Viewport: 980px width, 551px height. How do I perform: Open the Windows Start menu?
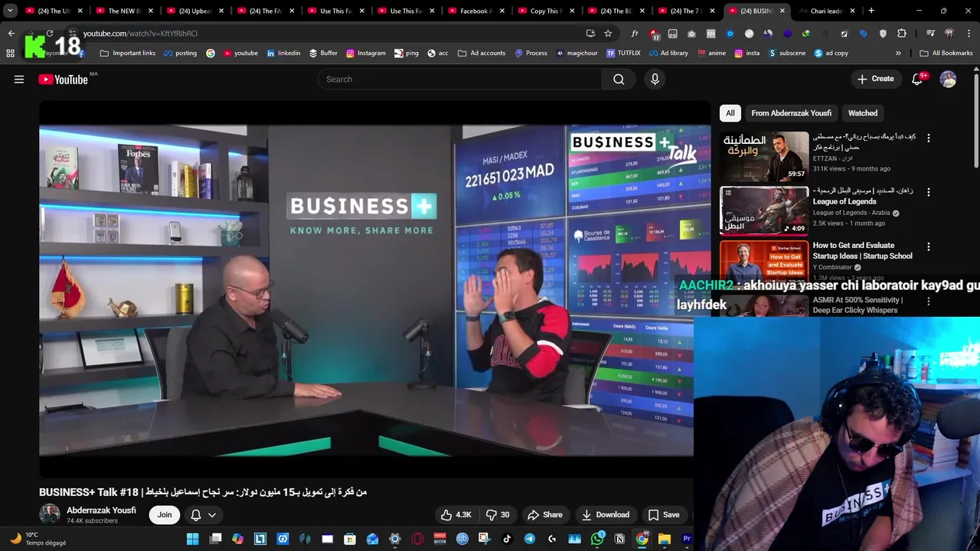(x=193, y=539)
